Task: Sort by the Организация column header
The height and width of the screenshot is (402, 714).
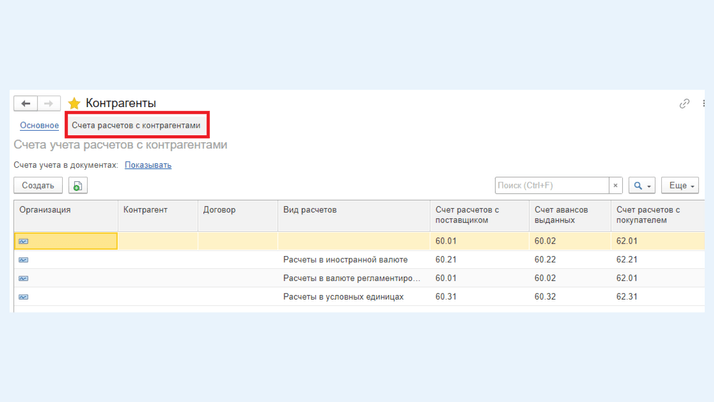Action: tap(45, 210)
